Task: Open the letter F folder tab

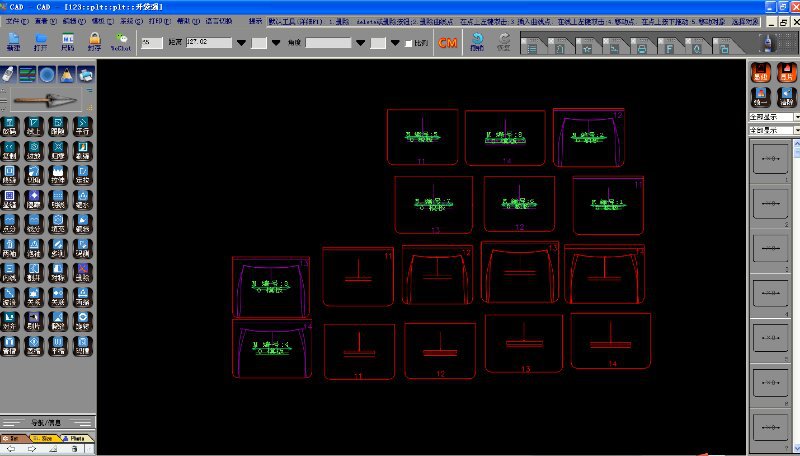Action: click(669, 46)
